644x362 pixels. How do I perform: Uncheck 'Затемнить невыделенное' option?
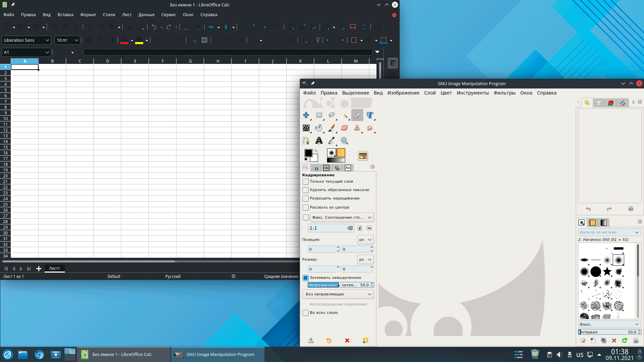click(306, 278)
